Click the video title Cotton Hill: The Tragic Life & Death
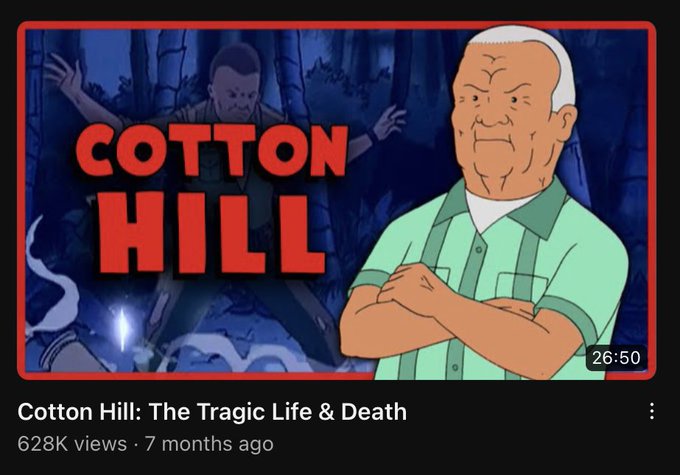This screenshot has height=475, width=680. coord(212,412)
